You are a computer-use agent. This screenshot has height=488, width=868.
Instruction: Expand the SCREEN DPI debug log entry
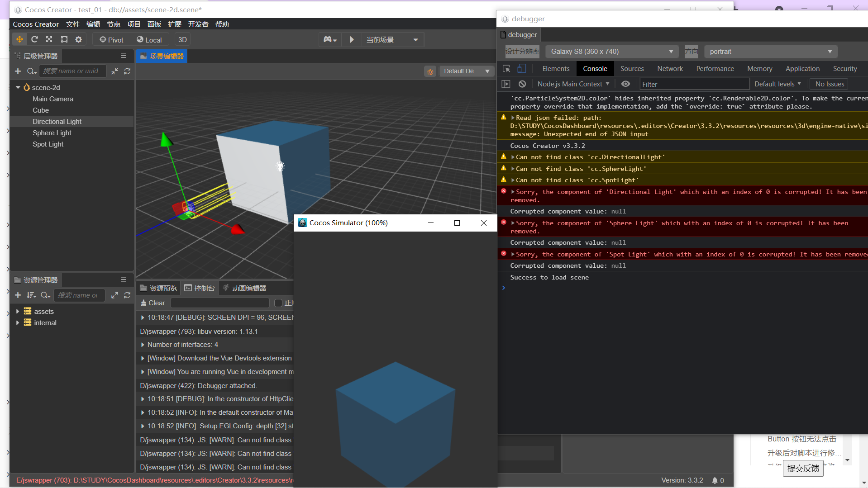143,317
